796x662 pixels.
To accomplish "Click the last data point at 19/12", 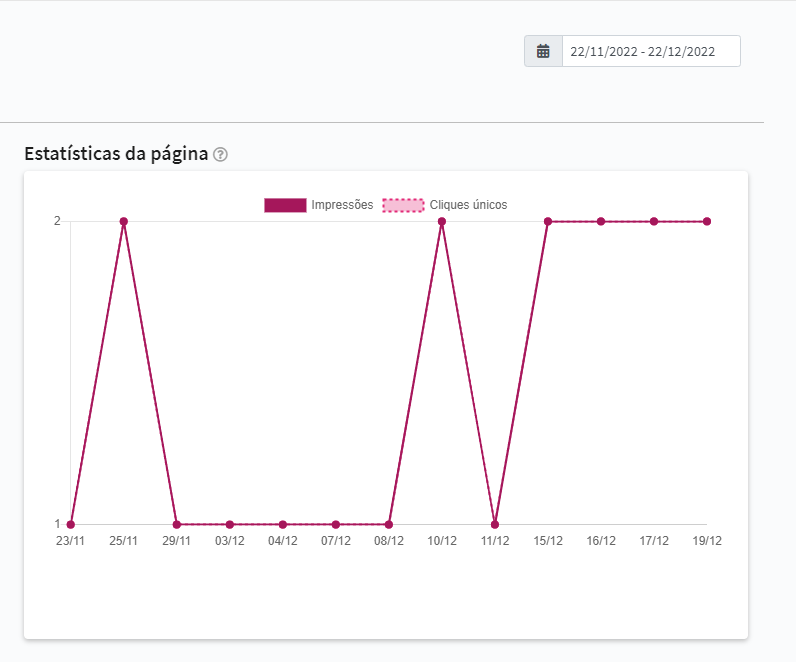I will point(707,221).
